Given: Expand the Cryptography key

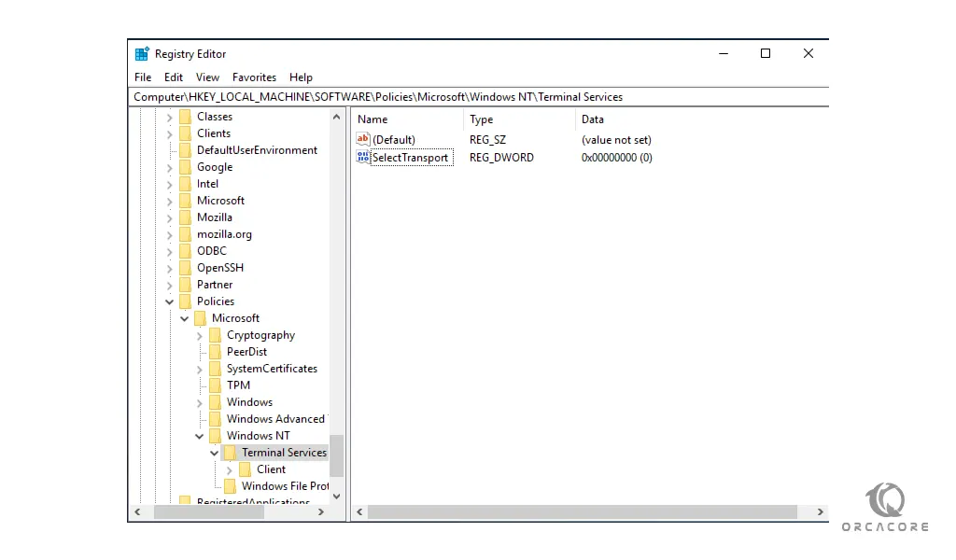Looking at the screenshot, I should point(200,336).
